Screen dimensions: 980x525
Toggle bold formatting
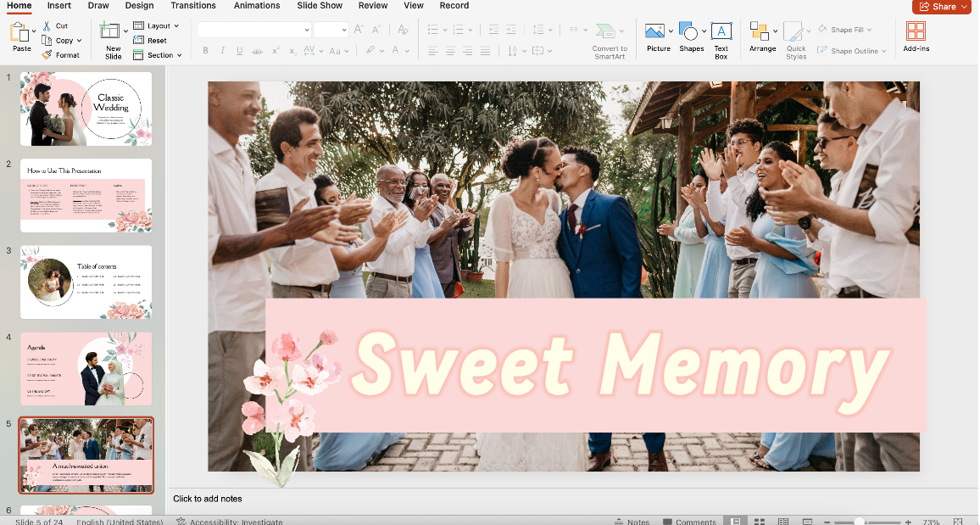click(x=205, y=50)
